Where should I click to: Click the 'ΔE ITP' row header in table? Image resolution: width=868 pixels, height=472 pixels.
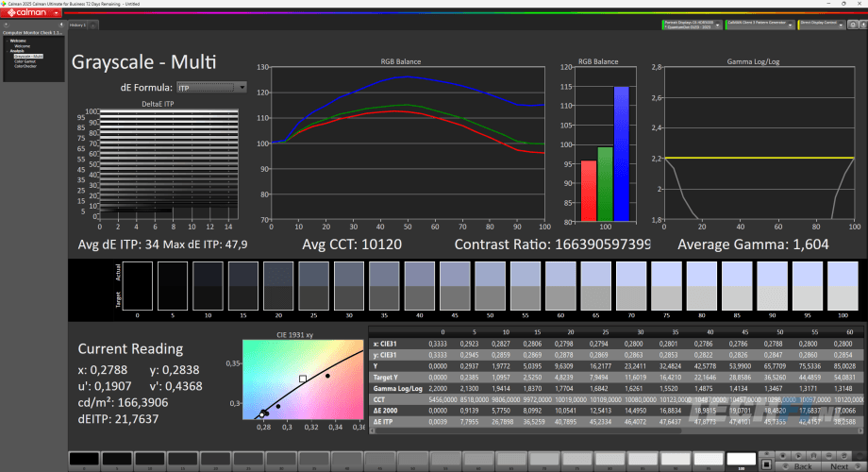click(383, 422)
